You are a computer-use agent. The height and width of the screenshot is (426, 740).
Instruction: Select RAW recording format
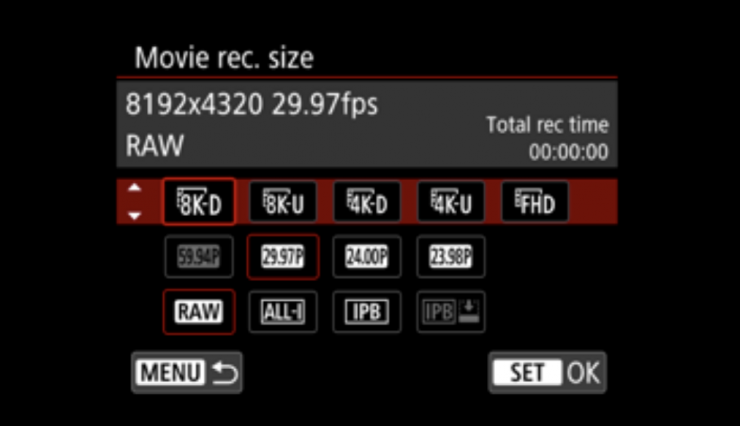point(199,312)
